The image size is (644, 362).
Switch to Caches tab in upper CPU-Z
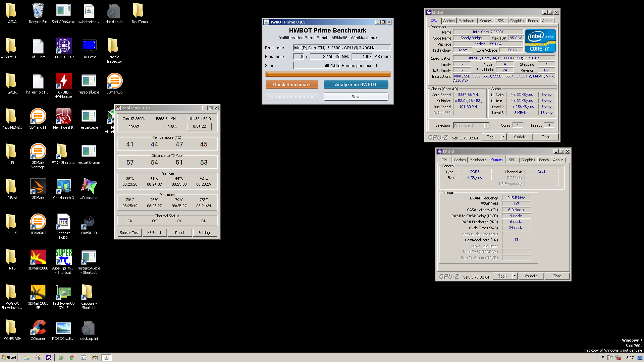(448, 21)
